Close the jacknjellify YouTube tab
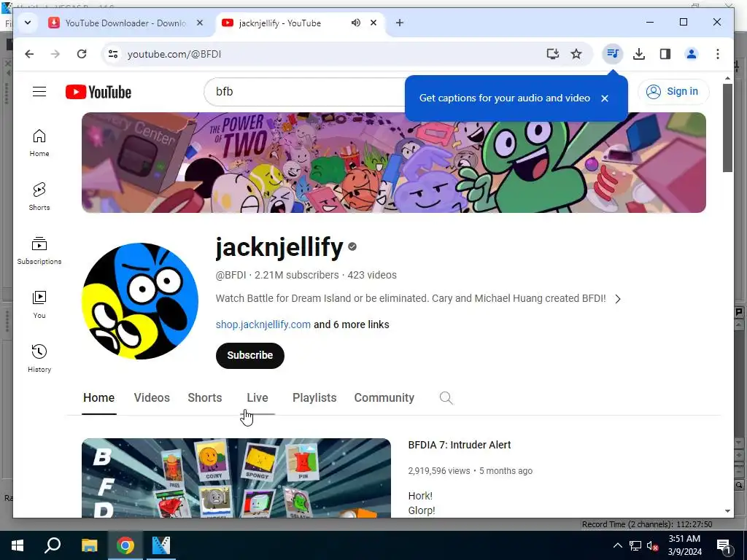The width and height of the screenshot is (747, 560). pos(373,23)
